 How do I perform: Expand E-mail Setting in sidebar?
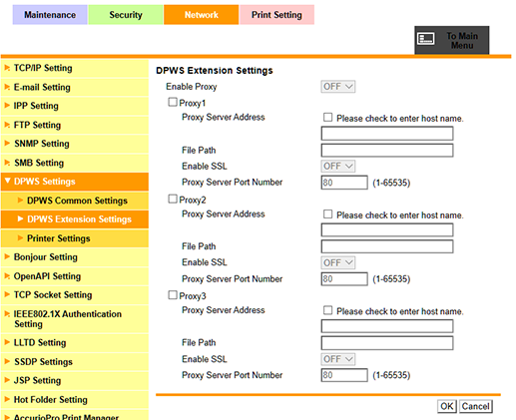pyautogui.click(x=75, y=88)
